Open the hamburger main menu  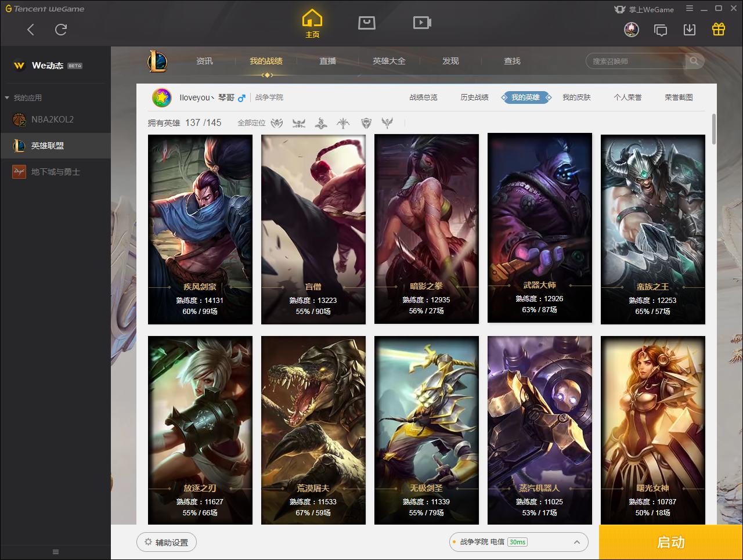coord(690,9)
